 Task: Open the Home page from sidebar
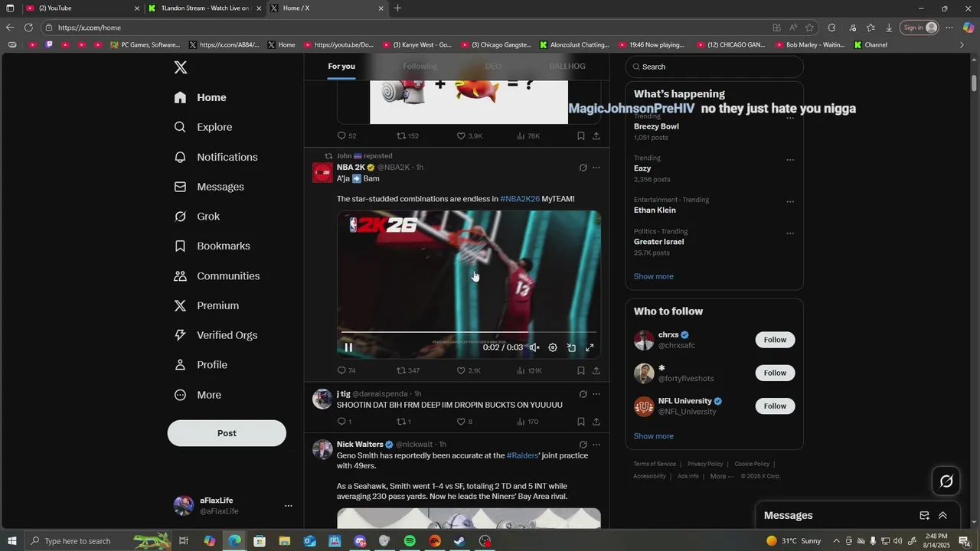(x=201, y=97)
